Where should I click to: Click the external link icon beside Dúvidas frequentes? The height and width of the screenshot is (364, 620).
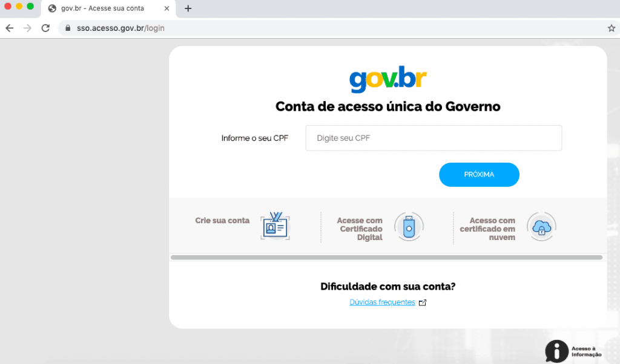[423, 302]
